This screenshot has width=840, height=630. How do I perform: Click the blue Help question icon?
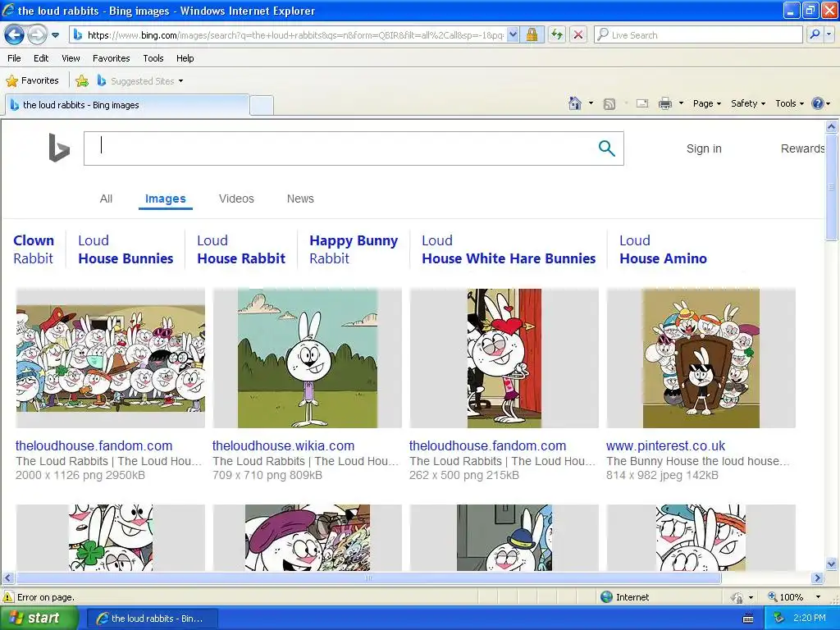tap(818, 103)
